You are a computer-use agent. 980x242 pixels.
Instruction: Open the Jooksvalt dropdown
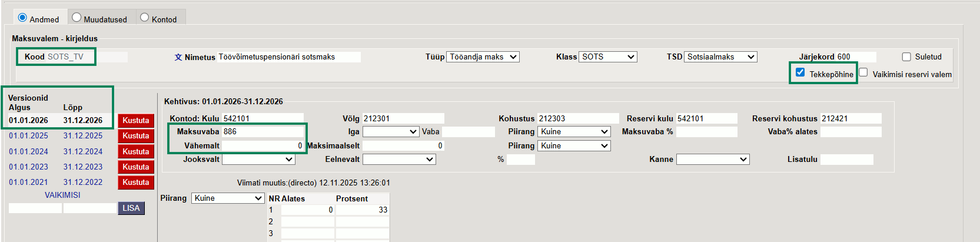258,160
